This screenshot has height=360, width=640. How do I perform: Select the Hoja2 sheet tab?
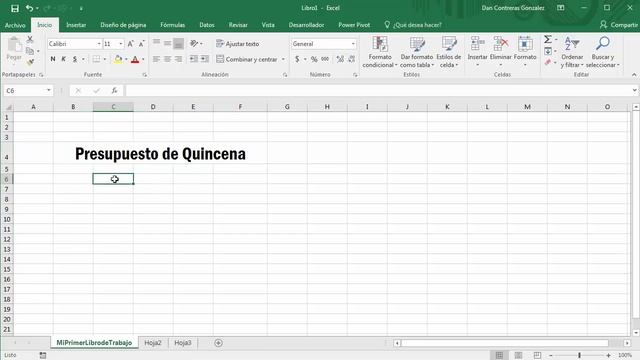pos(153,343)
